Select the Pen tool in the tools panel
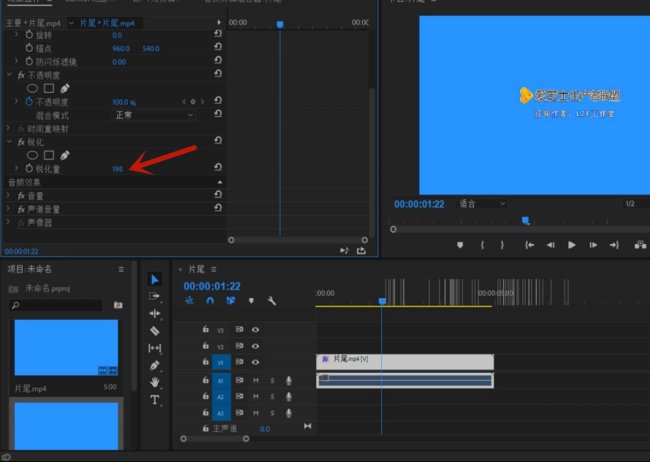Viewport: 650px width, 462px height. [x=155, y=365]
